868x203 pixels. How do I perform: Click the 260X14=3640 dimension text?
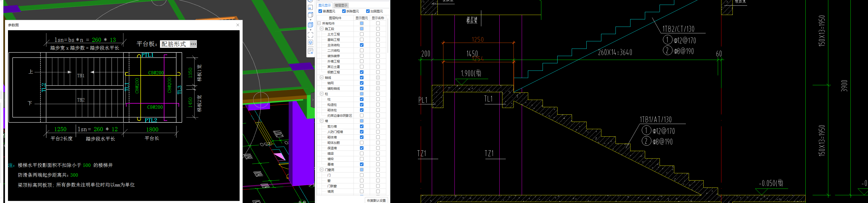(615, 52)
